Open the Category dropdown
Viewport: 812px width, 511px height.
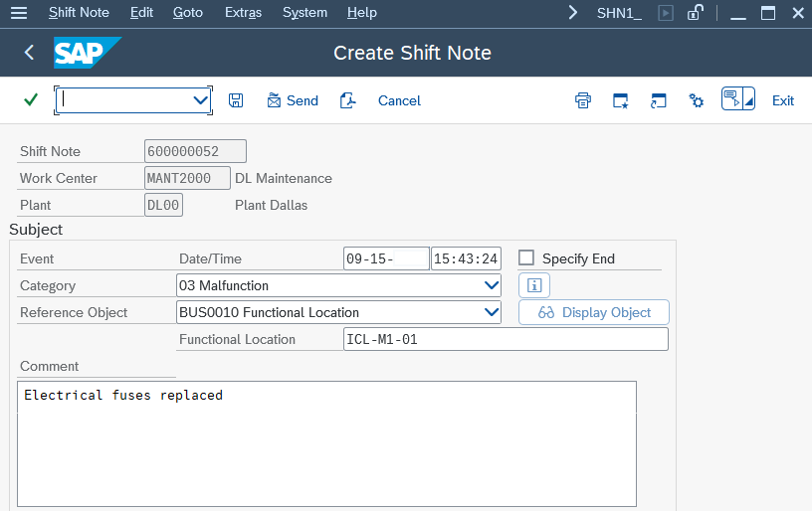click(x=492, y=285)
